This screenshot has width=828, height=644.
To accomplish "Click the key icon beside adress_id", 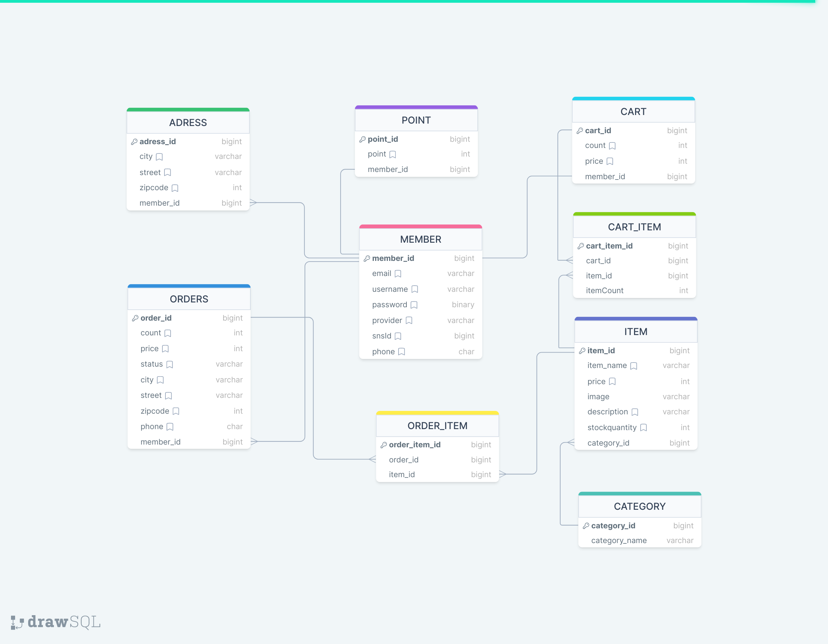I will coord(134,142).
